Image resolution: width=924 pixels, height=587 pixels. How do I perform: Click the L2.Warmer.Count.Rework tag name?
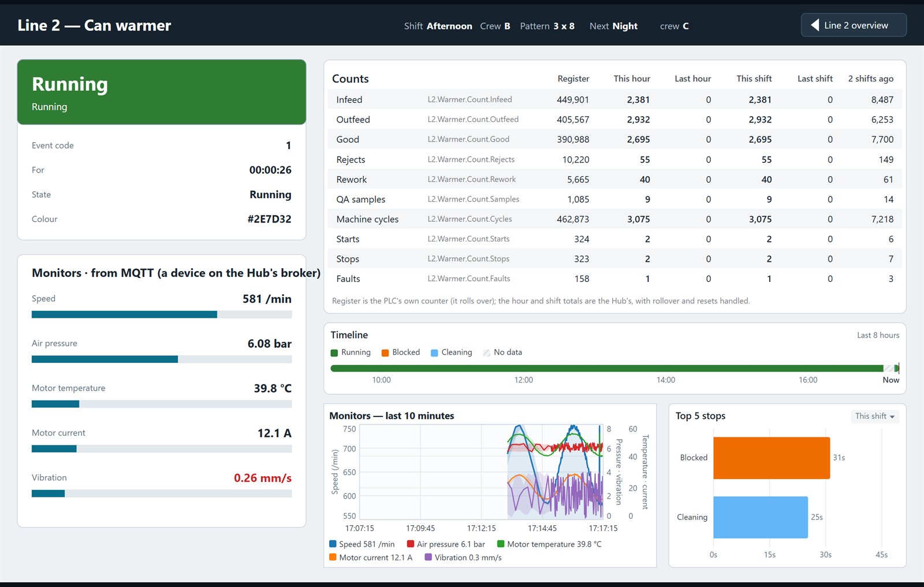click(x=472, y=179)
